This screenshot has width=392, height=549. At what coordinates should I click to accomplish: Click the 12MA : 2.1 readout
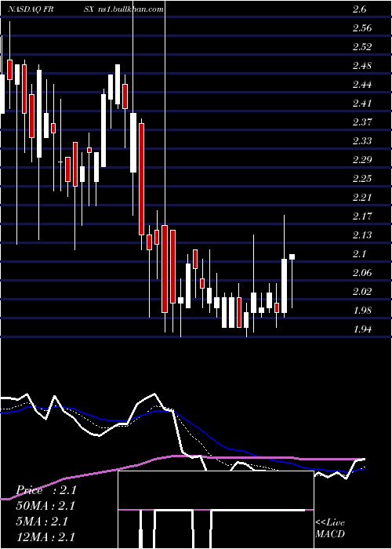(x=46, y=537)
